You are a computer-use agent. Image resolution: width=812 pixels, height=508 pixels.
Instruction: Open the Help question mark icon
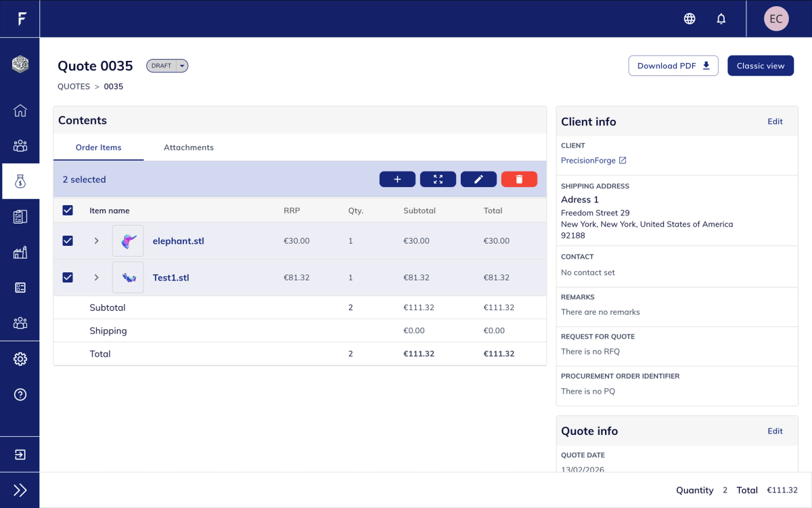(x=20, y=394)
